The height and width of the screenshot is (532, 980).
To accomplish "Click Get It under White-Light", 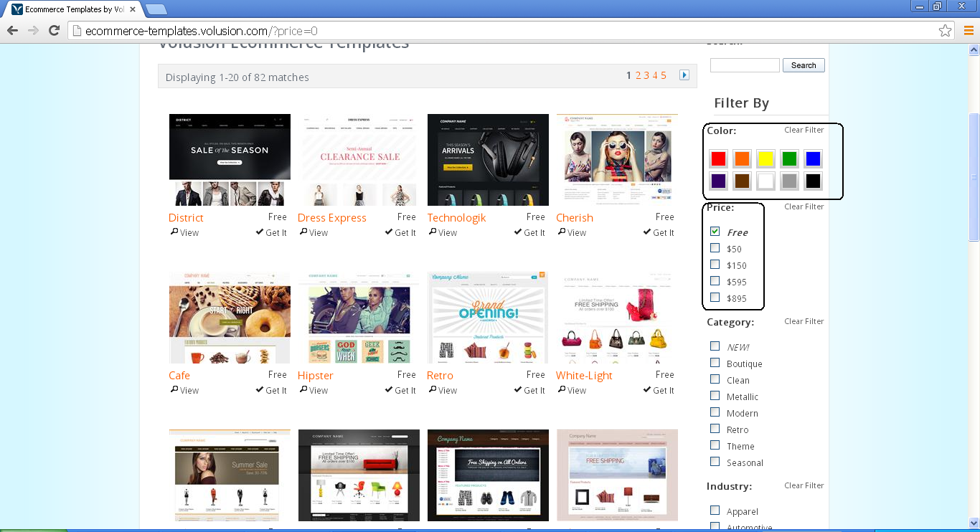I will coord(659,390).
